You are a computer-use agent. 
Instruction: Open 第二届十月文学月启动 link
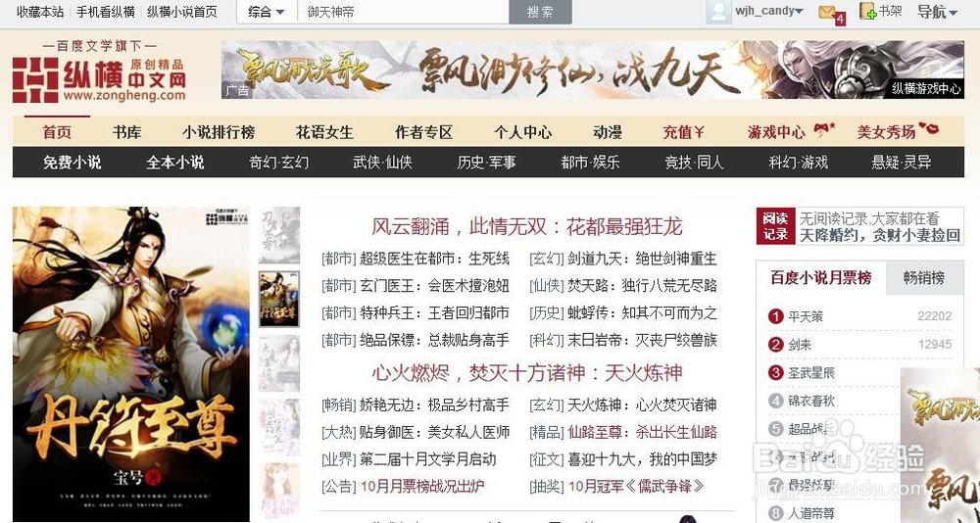[427, 459]
